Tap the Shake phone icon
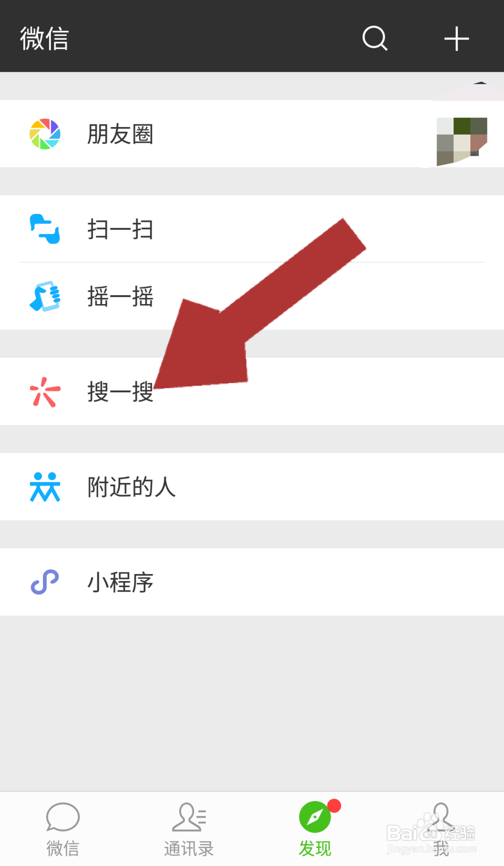Screen dimensions: 504x866 45,296
